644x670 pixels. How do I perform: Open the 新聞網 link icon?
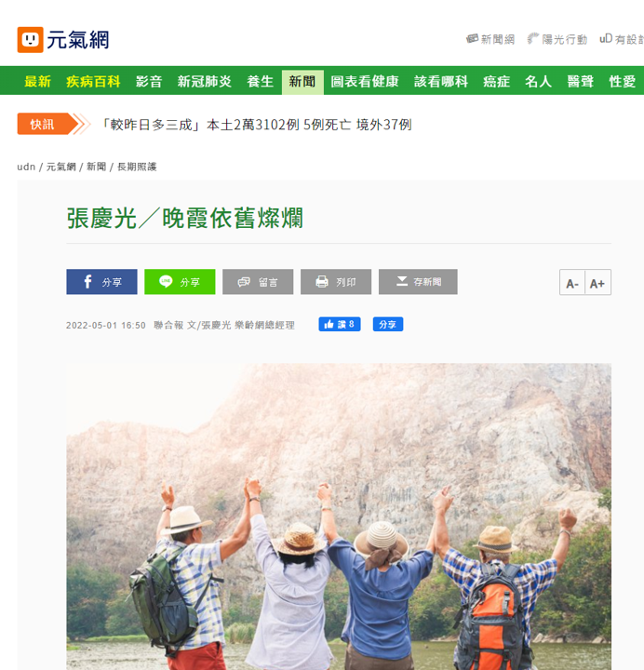click(472, 39)
